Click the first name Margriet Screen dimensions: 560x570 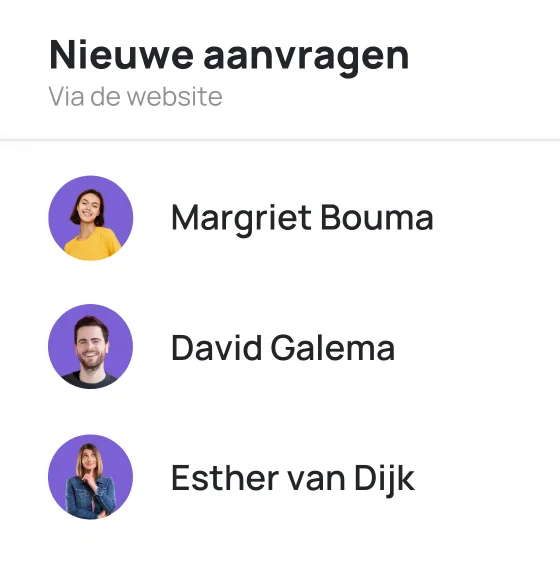pyautogui.click(x=241, y=219)
